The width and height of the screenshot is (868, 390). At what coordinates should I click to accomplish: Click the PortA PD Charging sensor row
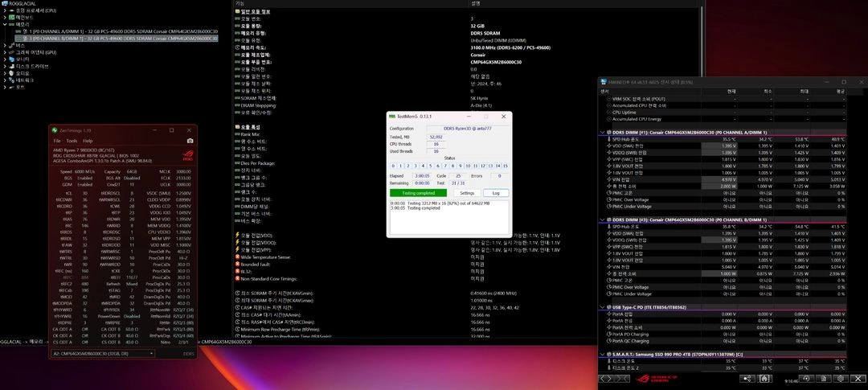pos(723,334)
